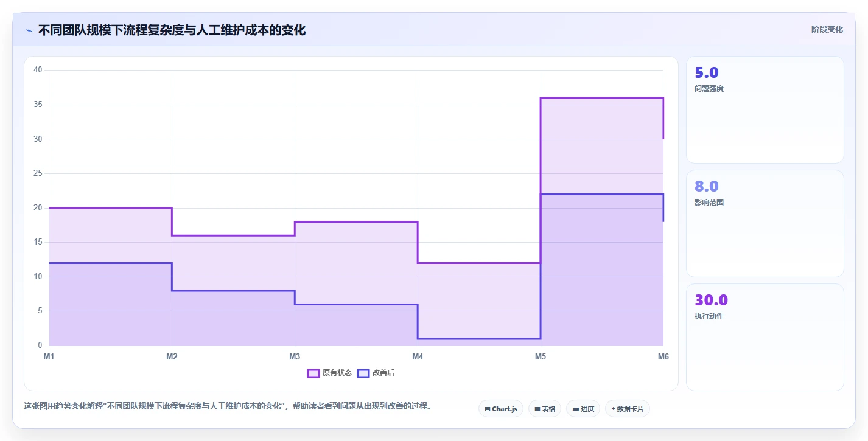Click the 表格 tag button
Screen dimensions: 868x441
pos(544,409)
